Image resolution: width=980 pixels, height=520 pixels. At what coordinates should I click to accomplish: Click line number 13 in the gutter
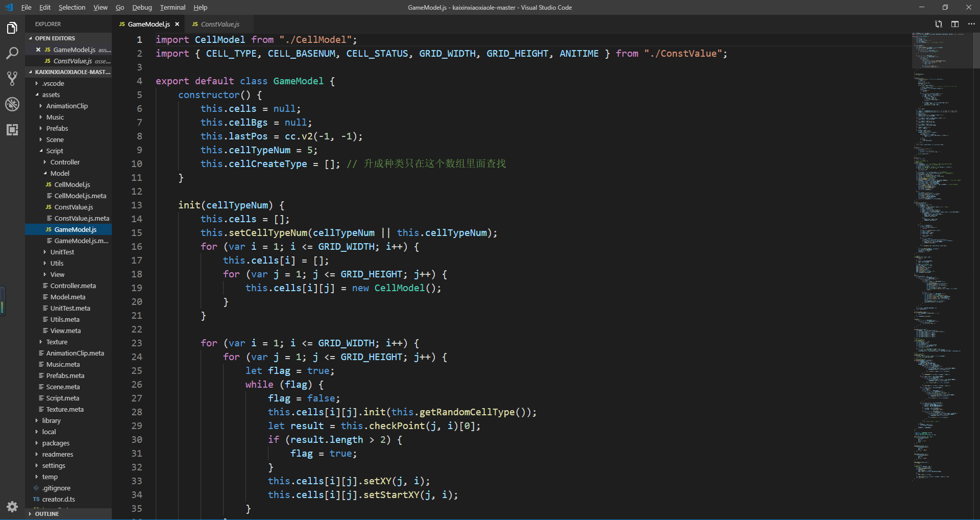[136, 205]
